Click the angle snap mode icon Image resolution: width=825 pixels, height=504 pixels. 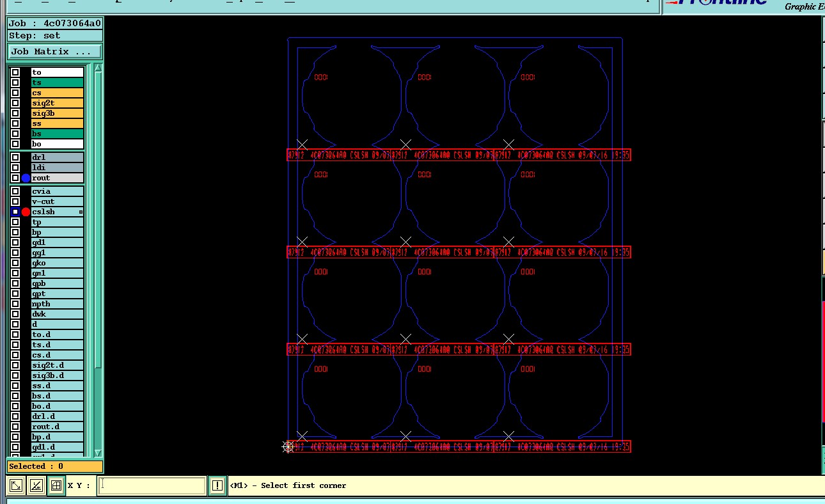click(x=36, y=485)
